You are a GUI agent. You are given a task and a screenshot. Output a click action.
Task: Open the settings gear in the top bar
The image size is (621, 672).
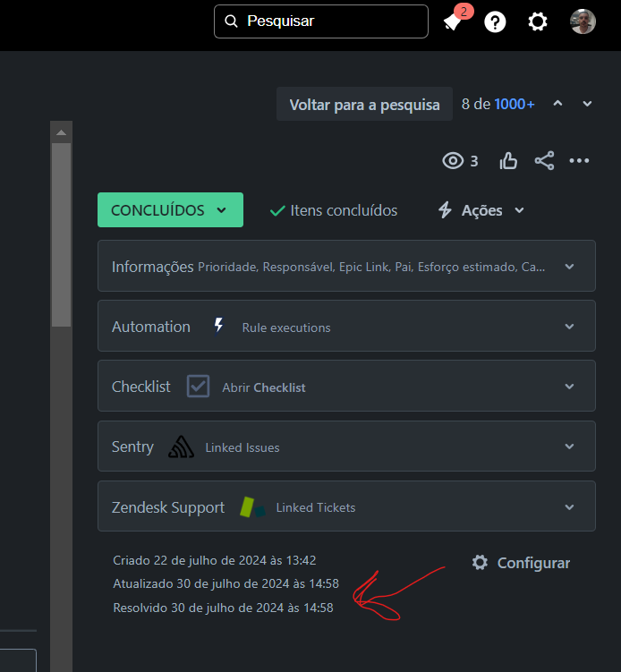point(538,21)
